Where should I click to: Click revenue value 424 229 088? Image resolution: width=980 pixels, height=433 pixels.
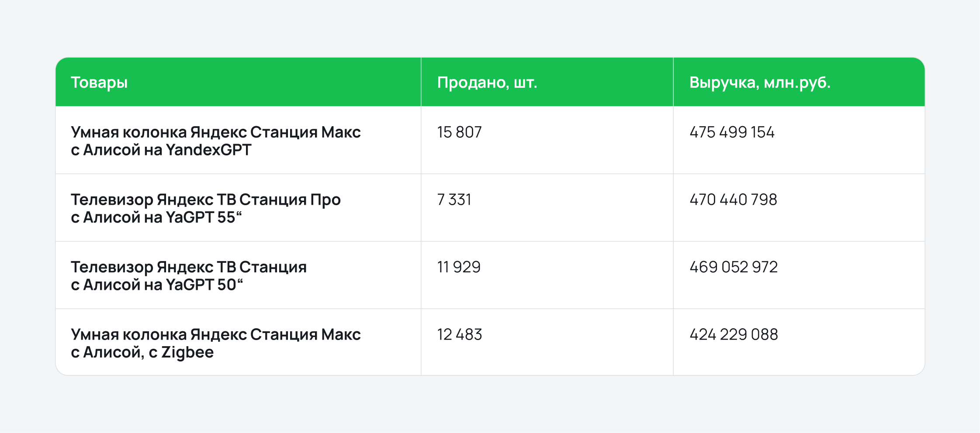pyautogui.click(x=734, y=335)
